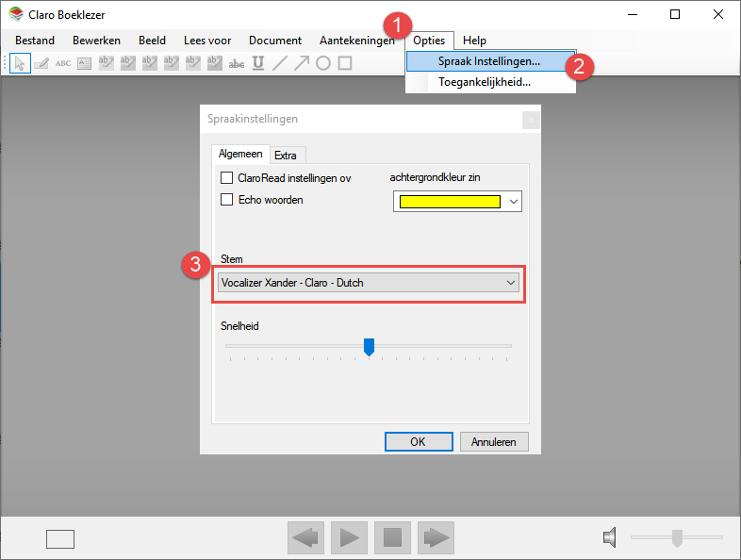The image size is (741, 560).
Task: Click the OK button
Action: (418, 441)
